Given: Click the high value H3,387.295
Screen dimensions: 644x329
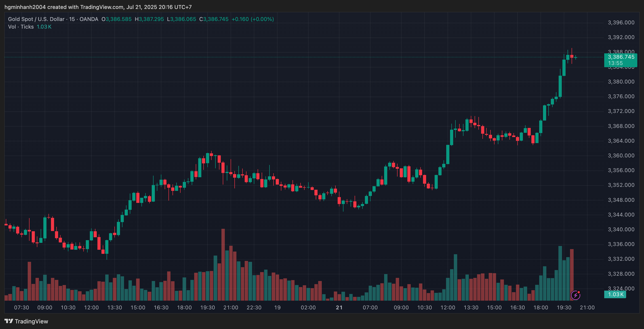Looking at the screenshot, I should click(149, 19).
